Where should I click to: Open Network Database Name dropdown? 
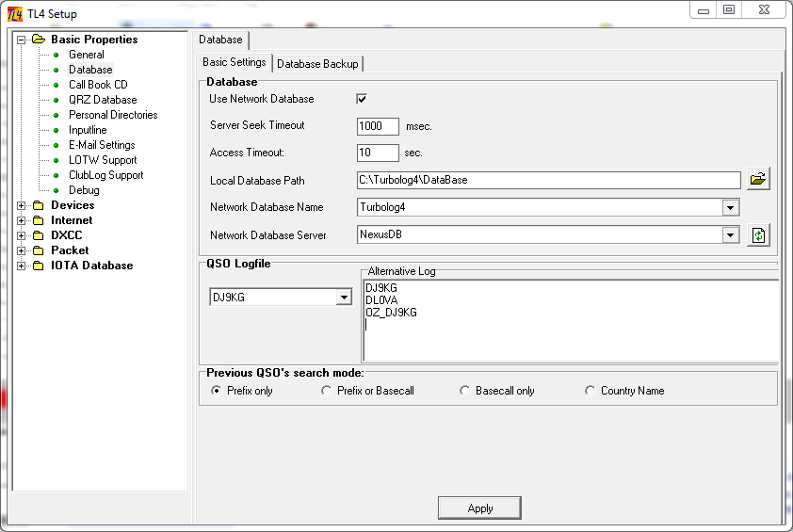pos(730,207)
